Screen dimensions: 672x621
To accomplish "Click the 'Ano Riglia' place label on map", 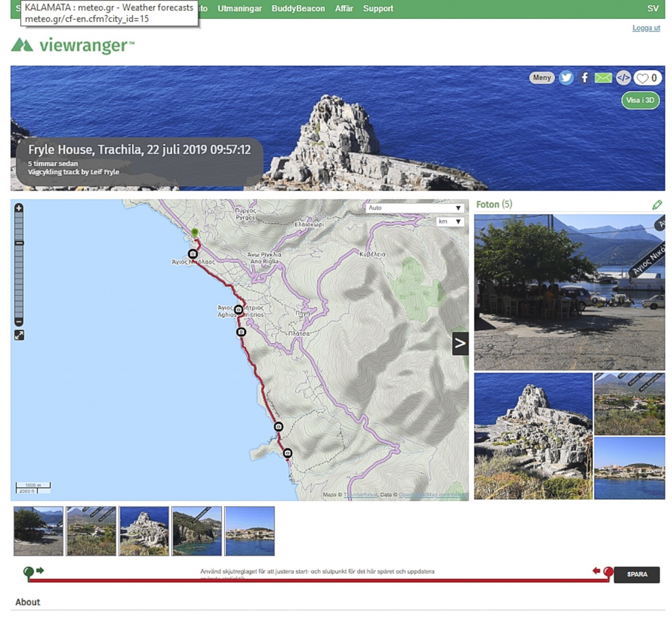I will coord(264,261).
